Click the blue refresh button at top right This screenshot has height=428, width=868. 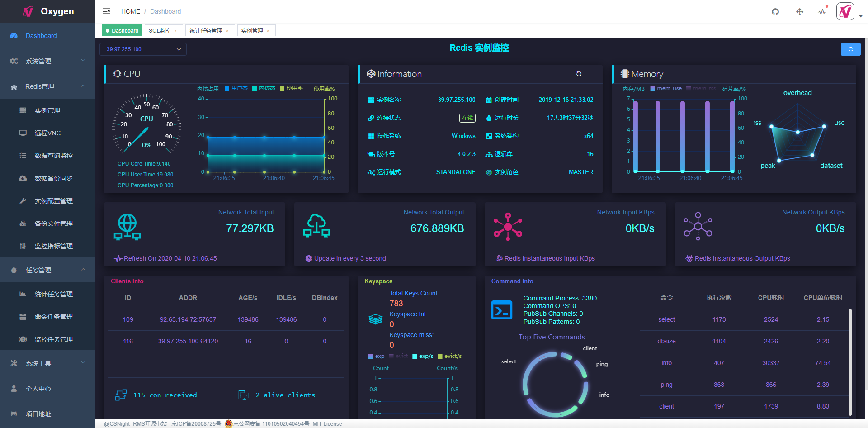point(851,49)
